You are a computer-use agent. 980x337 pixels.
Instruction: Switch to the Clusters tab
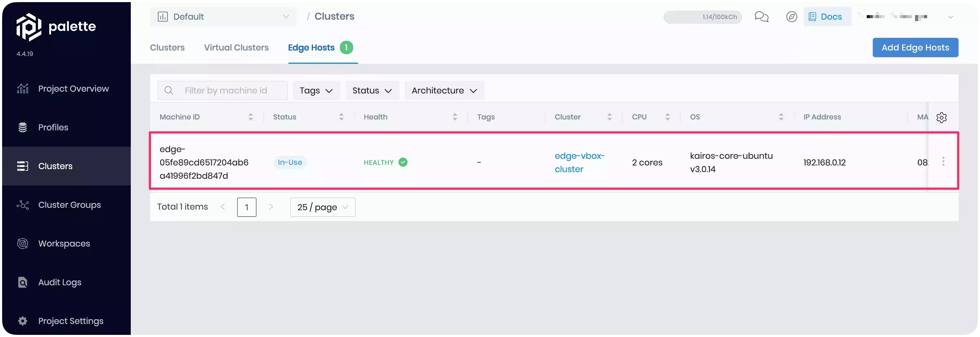click(167, 47)
